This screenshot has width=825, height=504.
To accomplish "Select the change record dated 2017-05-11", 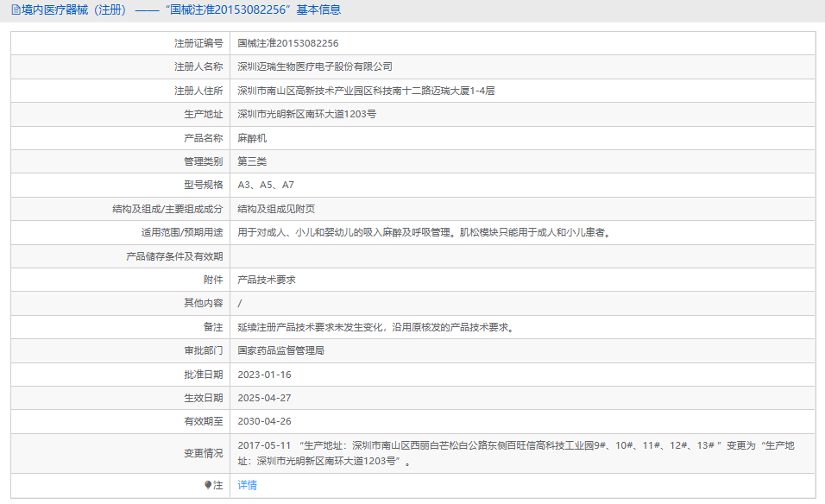I will coord(516,453).
